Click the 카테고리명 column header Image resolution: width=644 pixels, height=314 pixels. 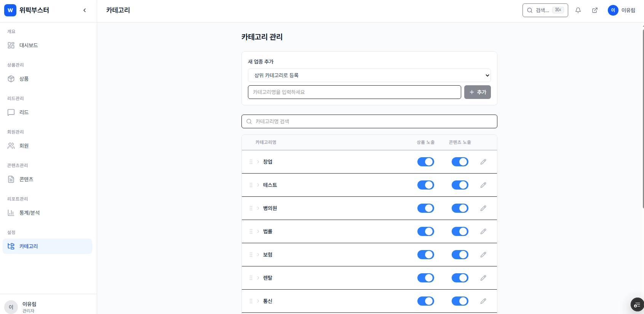[266, 142]
